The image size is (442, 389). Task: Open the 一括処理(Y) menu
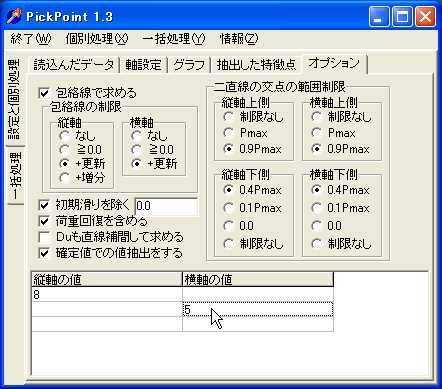[174, 39]
